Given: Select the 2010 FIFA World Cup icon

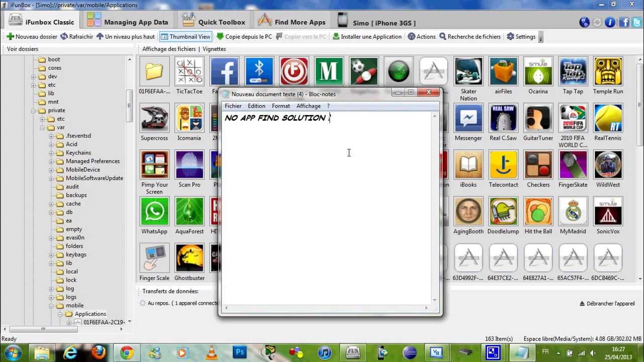Looking at the screenshot, I should (x=573, y=118).
